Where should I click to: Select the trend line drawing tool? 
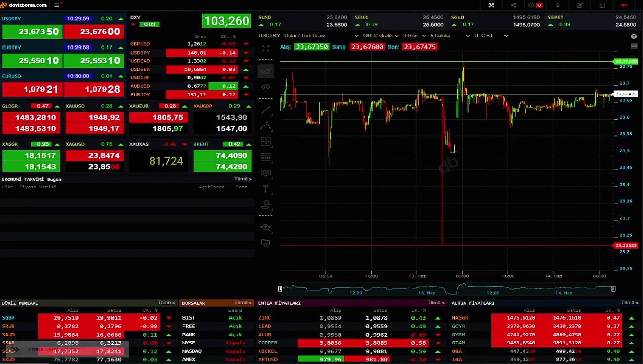(266, 110)
